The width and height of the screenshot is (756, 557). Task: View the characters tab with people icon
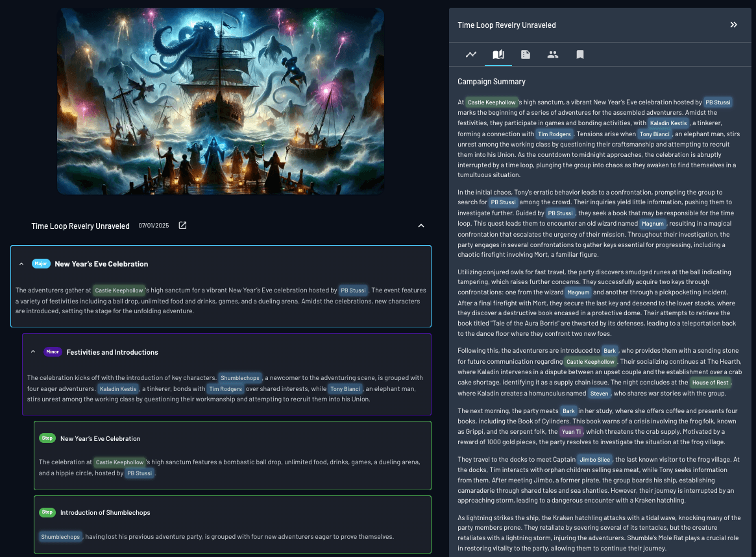553,54
